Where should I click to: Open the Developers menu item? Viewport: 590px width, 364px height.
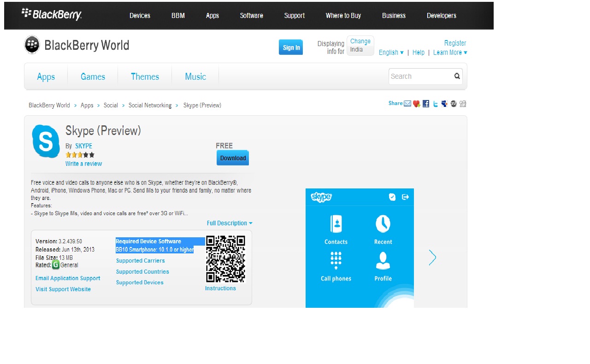pos(442,16)
